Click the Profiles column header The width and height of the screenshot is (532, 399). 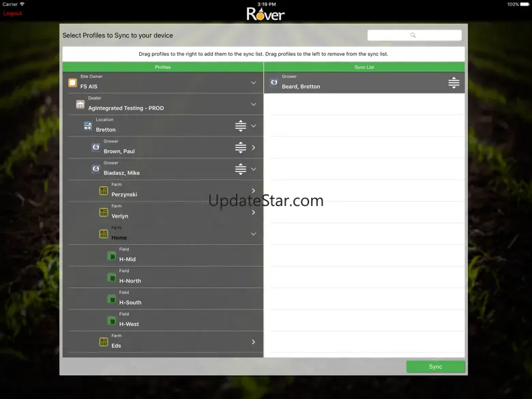click(x=163, y=67)
